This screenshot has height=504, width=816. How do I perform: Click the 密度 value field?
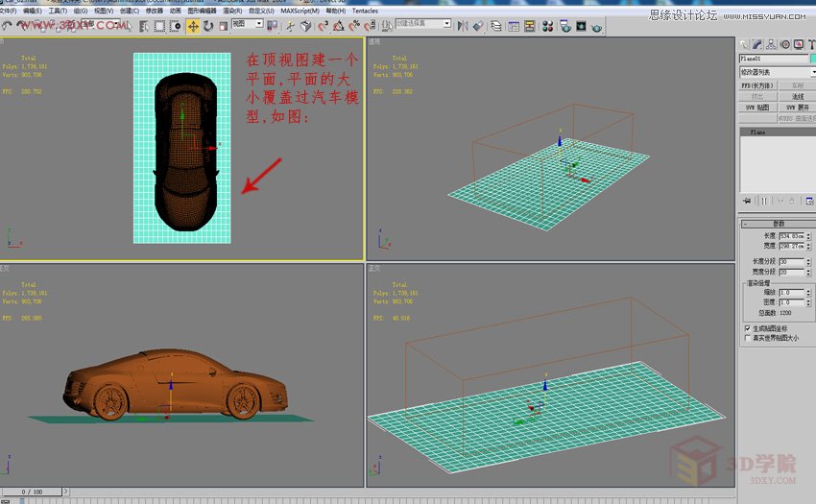(x=792, y=302)
